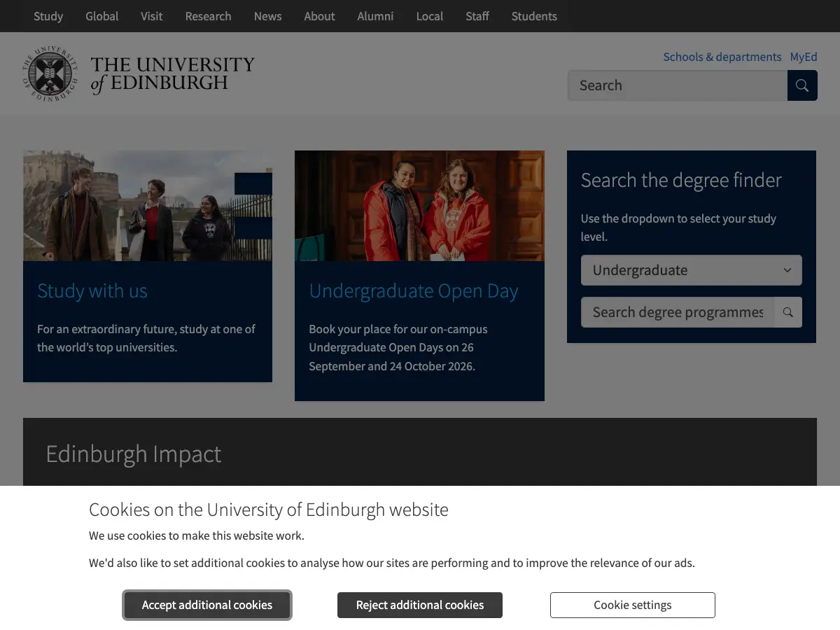Open Cookie settings
840x630 pixels.
(x=633, y=605)
